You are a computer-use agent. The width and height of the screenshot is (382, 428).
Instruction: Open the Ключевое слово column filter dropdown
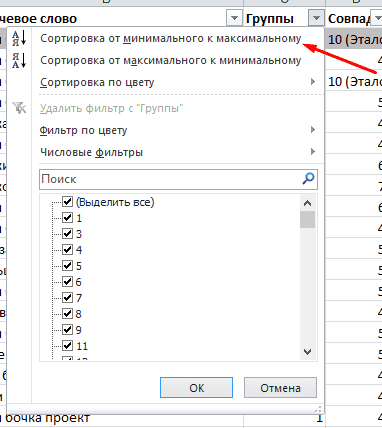pyautogui.click(x=234, y=18)
